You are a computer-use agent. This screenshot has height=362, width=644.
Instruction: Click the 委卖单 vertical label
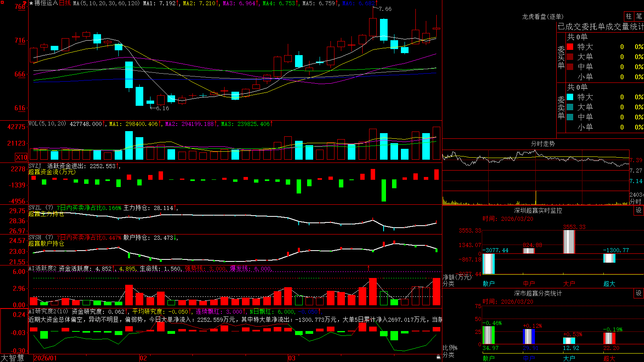(561, 107)
